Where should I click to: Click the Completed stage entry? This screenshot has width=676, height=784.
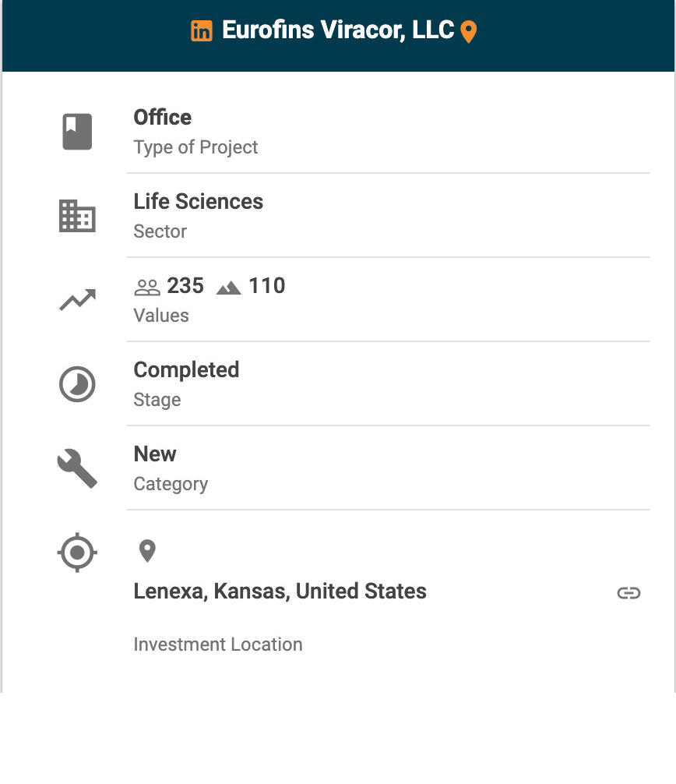point(186,370)
